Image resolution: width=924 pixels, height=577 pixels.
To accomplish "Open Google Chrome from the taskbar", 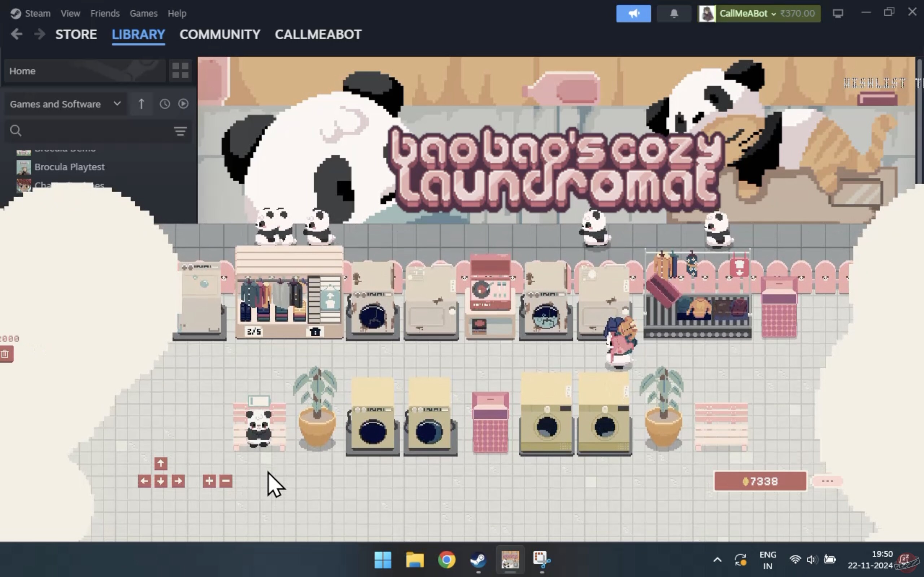I will (447, 559).
